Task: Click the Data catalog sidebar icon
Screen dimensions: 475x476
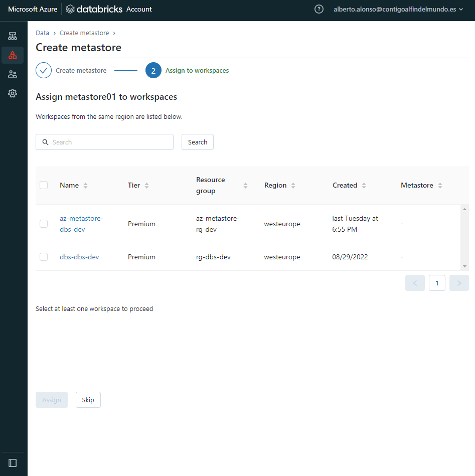Action: tap(13, 55)
